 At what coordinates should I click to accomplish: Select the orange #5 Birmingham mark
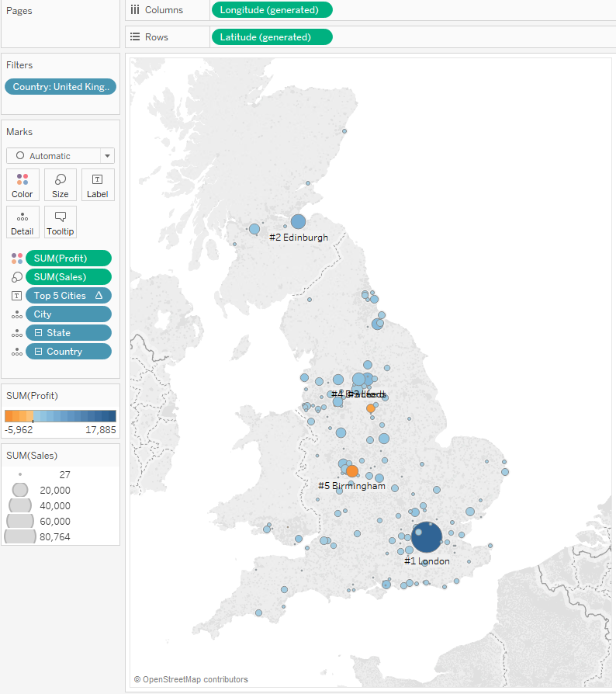coord(351,470)
